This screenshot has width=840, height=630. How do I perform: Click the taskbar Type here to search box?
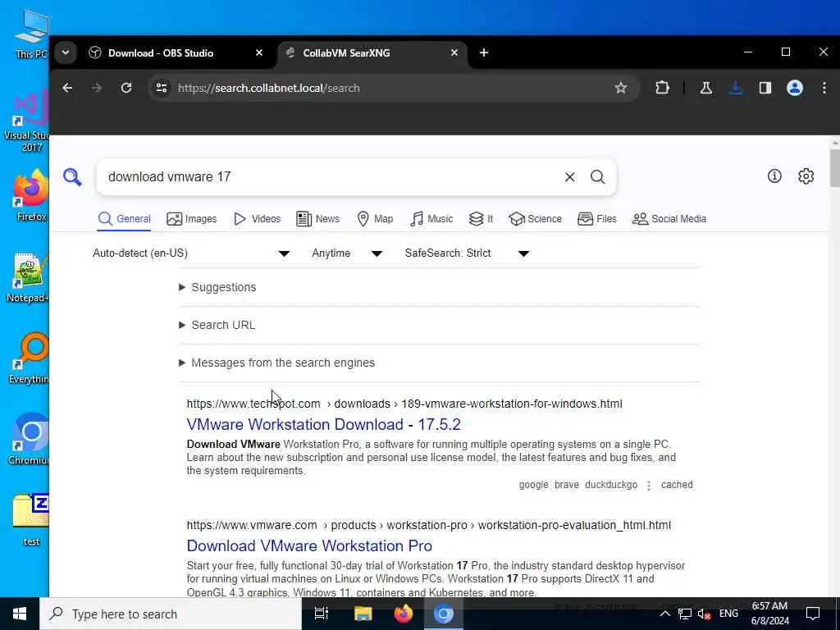tap(171, 614)
